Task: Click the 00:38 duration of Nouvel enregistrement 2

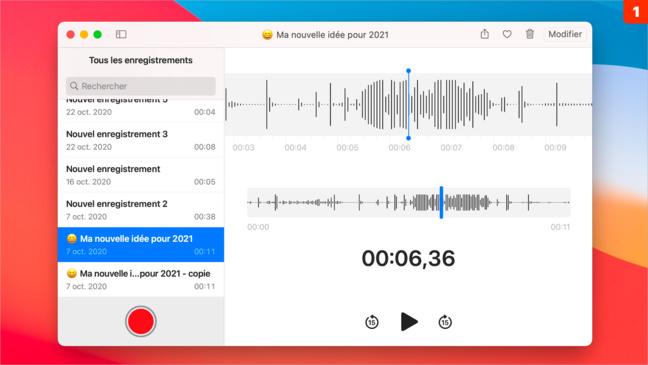Action: point(205,217)
